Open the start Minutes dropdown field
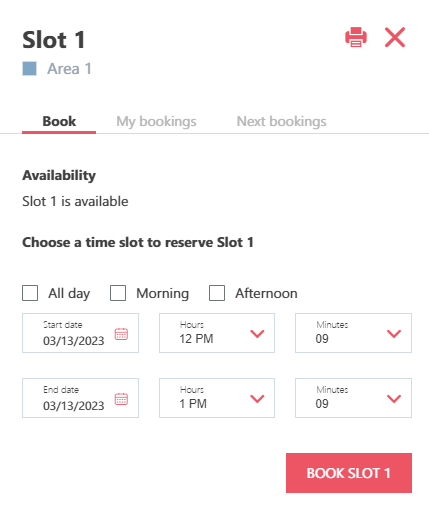The height and width of the screenshot is (514, 429). tap(353, 333)
